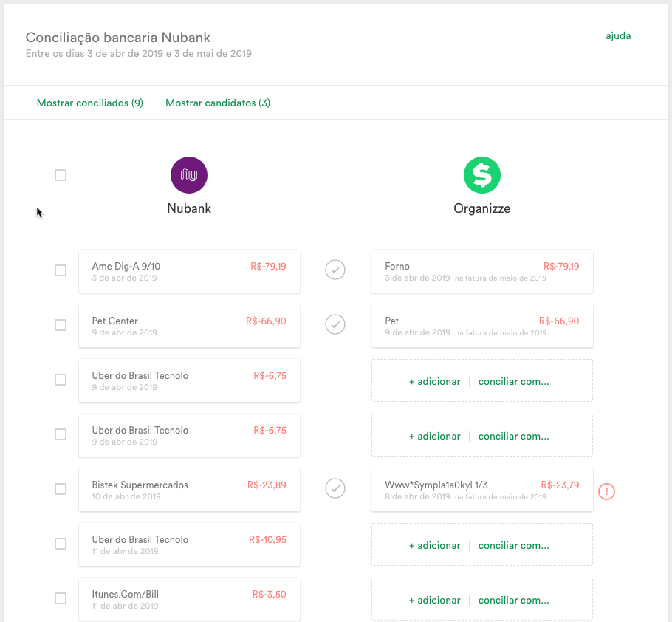672x622 pixels.
Task: Click the check circle for Ame Dig-A 9/10
Action: coord(335,270)
